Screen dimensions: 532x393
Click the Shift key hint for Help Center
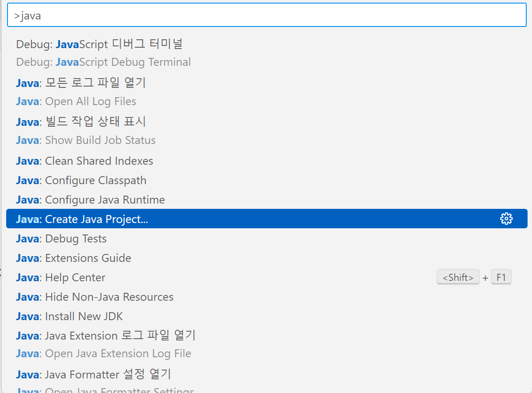(458, 277)
